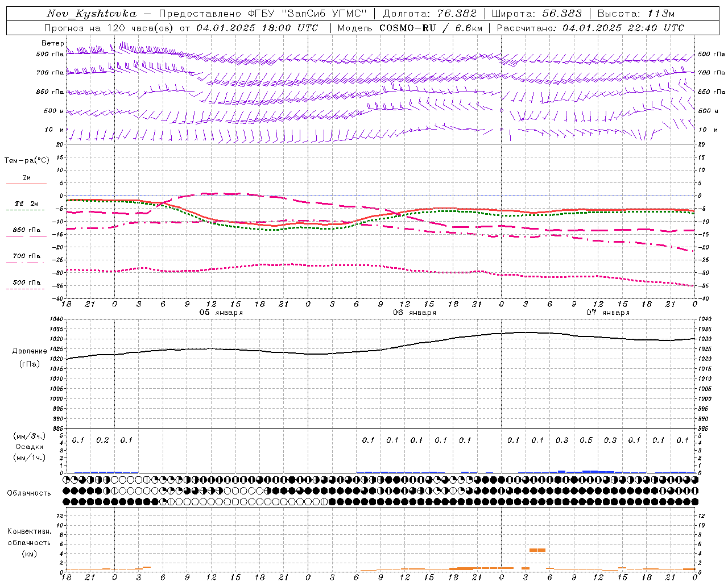Click the '850 гПа' temperature legend entry

point(27,230)
